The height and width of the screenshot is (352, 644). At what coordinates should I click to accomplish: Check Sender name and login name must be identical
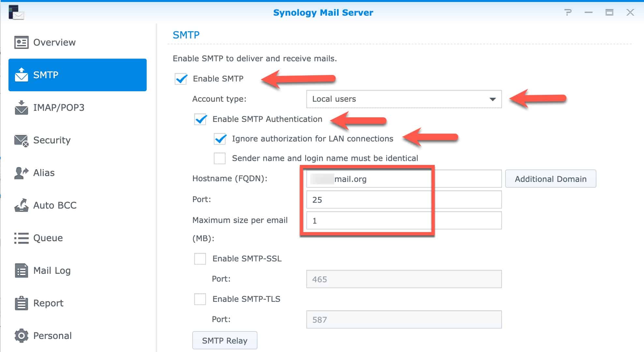click(220, 158)
